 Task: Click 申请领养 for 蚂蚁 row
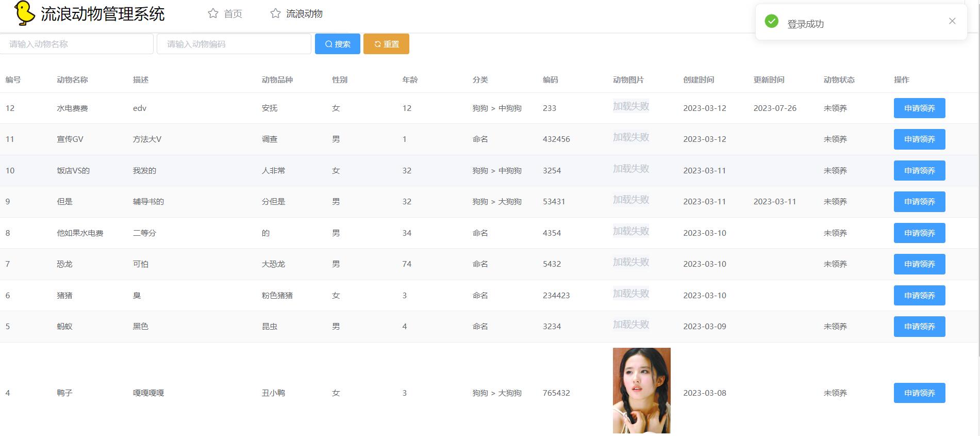click(x=919, y=327)
